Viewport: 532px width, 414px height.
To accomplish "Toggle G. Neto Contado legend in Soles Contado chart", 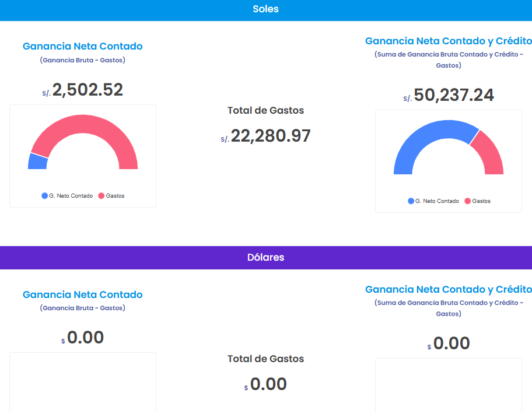I will 67,196.
